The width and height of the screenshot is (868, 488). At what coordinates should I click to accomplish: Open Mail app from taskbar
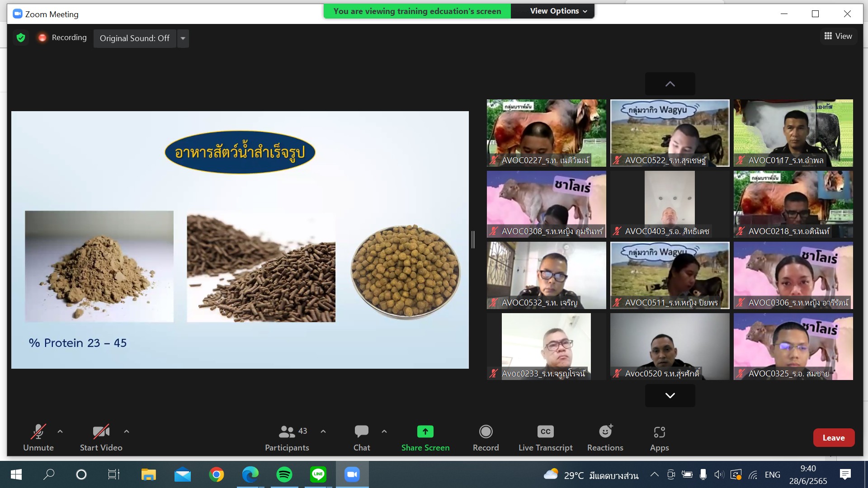(x=182, y=474)
